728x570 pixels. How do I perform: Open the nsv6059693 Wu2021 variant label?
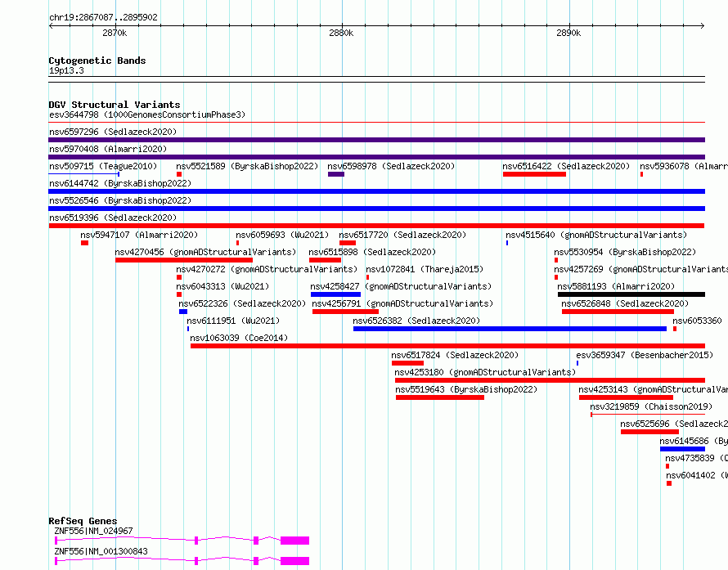point(282,235)
